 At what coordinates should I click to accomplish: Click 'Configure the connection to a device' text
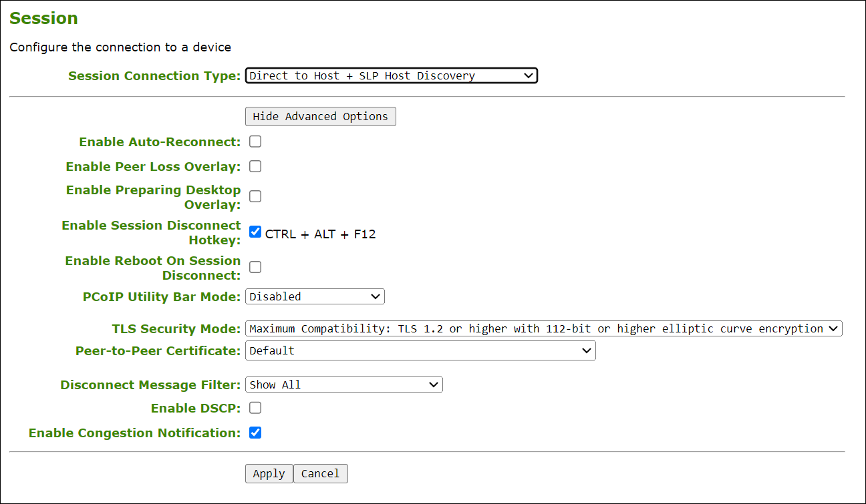[120, 47]
